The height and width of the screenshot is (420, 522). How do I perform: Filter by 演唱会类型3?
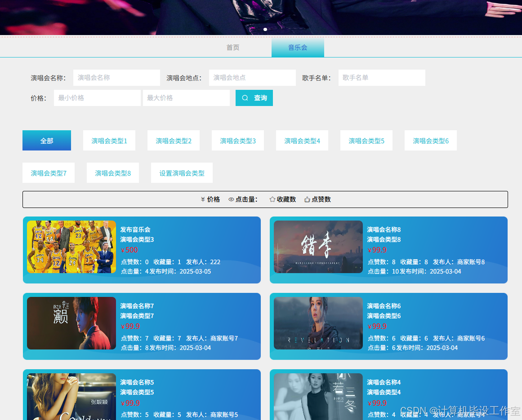point(238,140)
